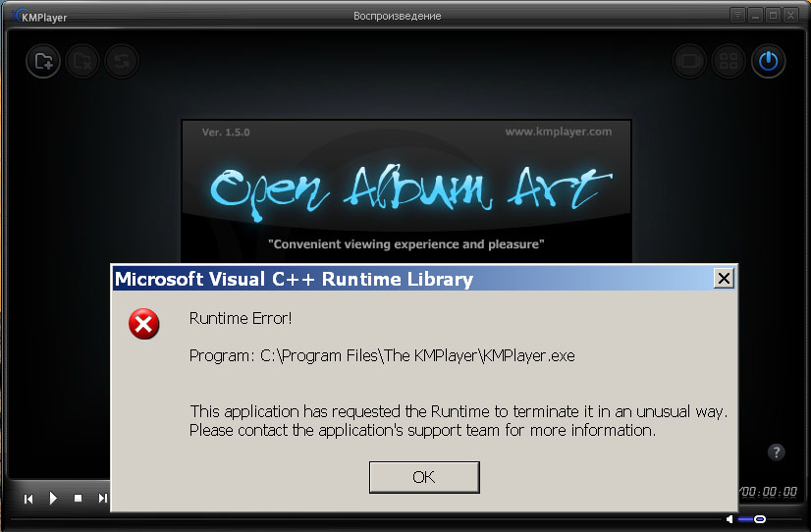Close the Runtime Library dialog with X

(725, 279)
